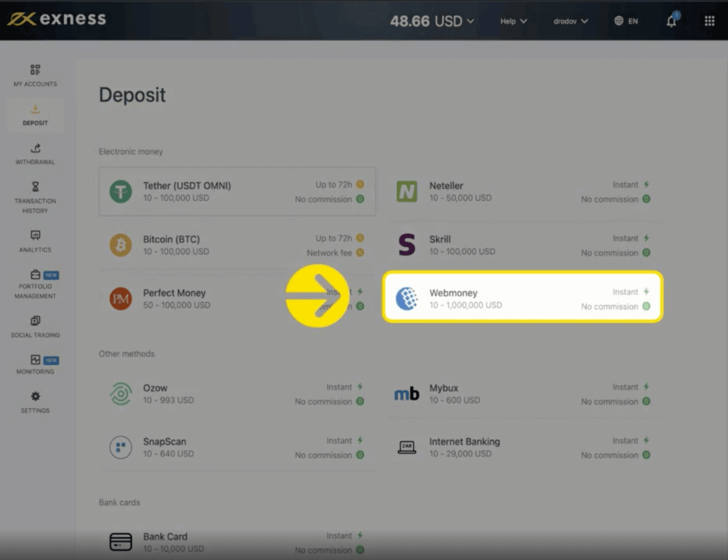Click the Bank cards section label
728x560 pixels.
pyautogui.click(x=119, y=503)
